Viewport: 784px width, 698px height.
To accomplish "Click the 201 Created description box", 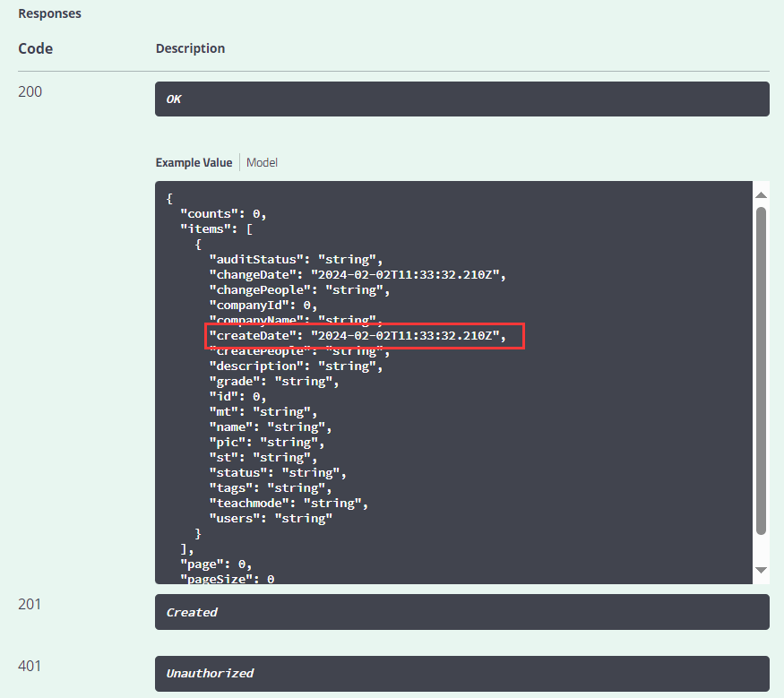I will coord(462,612).
